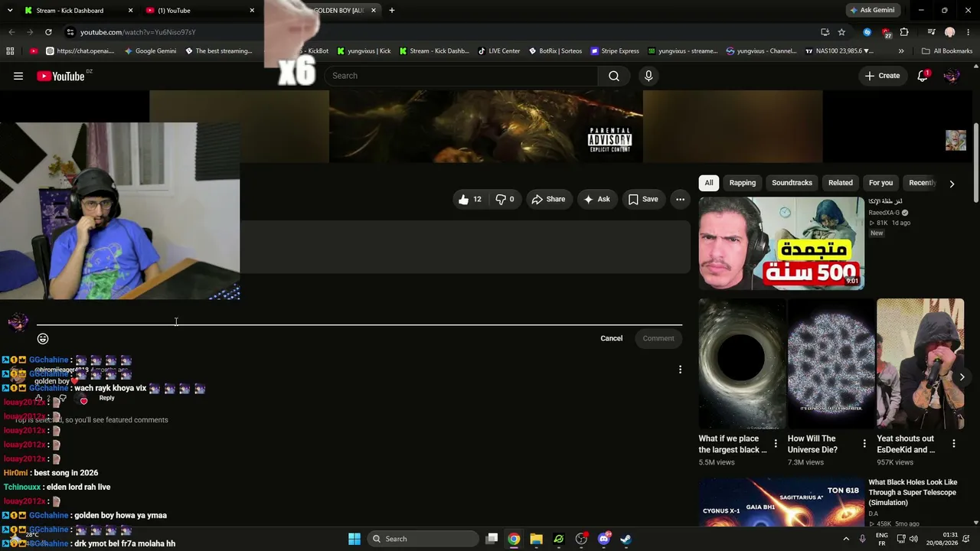Open the Google Gemini bookmark
Image resolution: width=980 pixels, height=551 pixels.
tap(149, 51)
